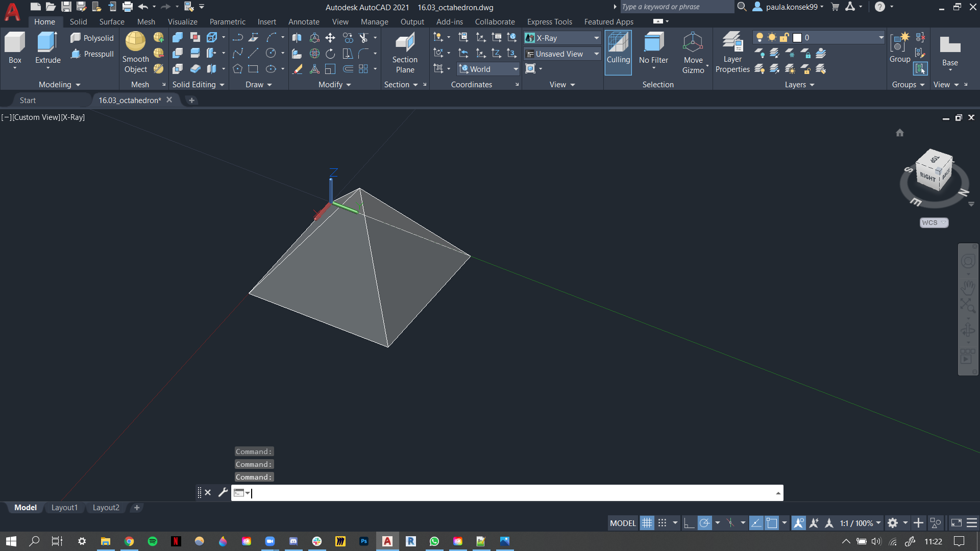Click the No Filter selection button
Screen dimensions: 980x551
tap(653, 49)
